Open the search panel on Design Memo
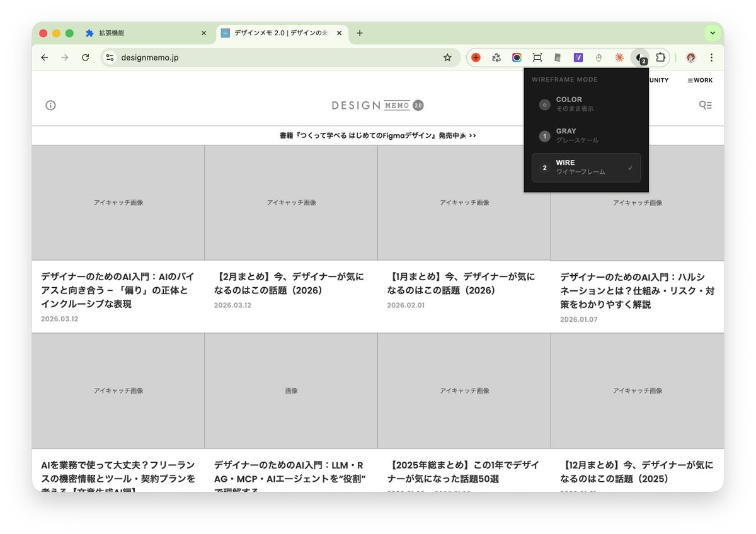756x534 pixels. (x=705, y=105)
